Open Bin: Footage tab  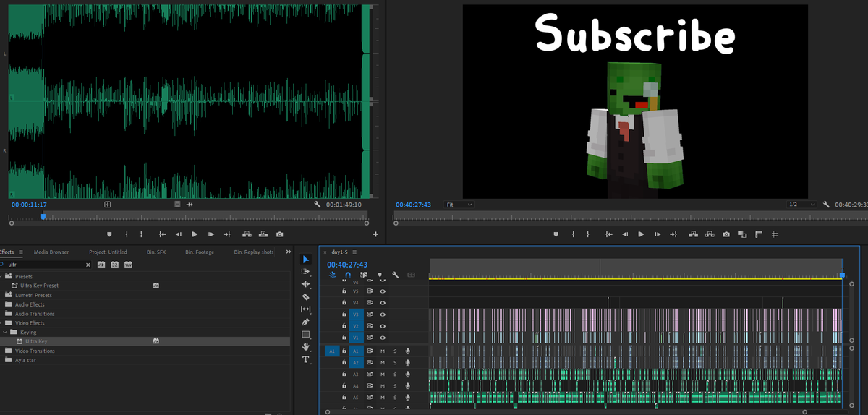pyautogui.click(x=200, y=252)
